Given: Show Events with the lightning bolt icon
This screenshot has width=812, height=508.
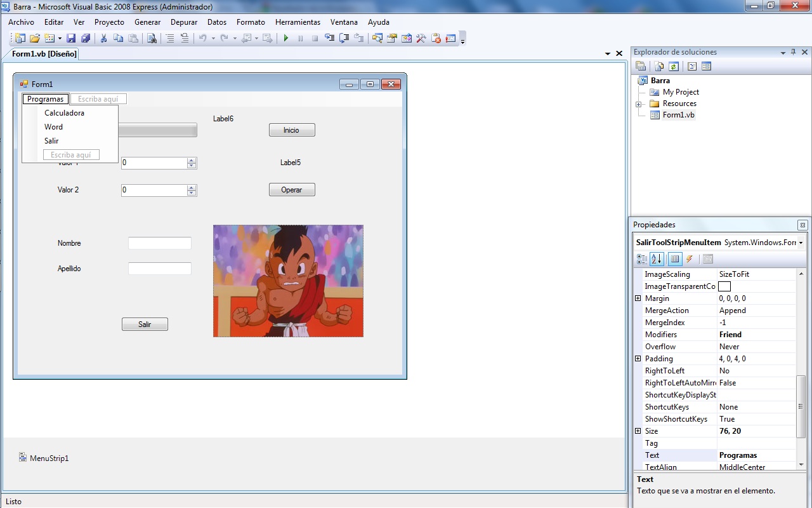Looking at the screenshot, I should click(690, 259).
